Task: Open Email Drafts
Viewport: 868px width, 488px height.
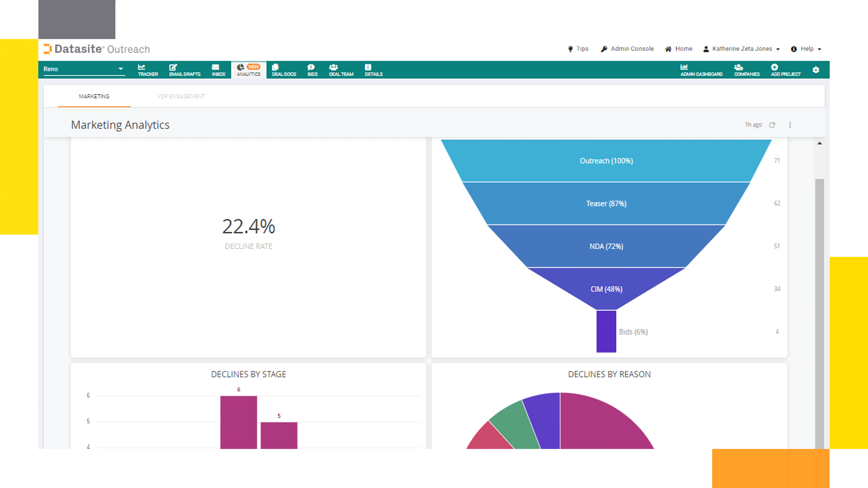Action: pyautogui.click(x=185, y=70)
